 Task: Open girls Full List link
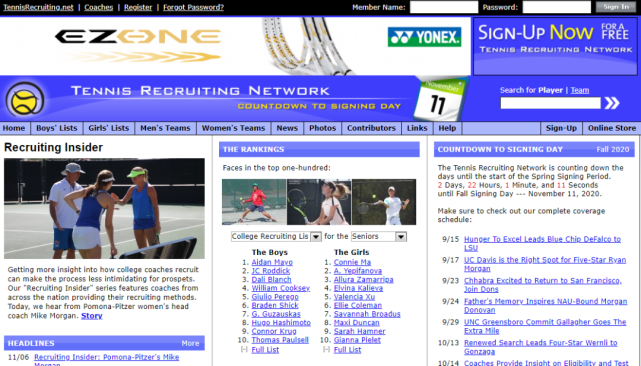347,350
